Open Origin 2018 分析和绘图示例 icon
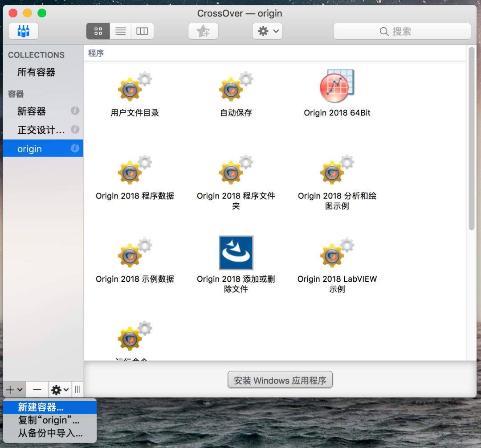The width and height of the screenshot is (481, 448). click(x=337, y=170)
